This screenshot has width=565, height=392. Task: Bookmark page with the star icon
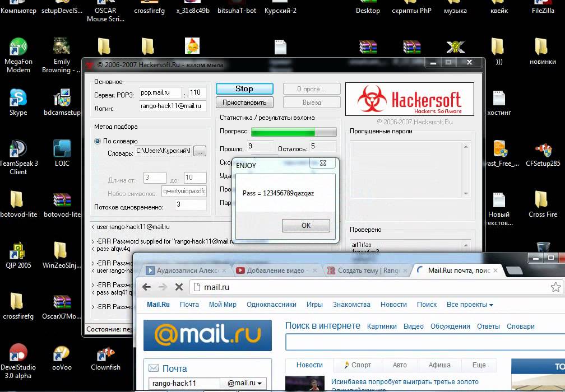pyautogui.click(x=555, y=287)
